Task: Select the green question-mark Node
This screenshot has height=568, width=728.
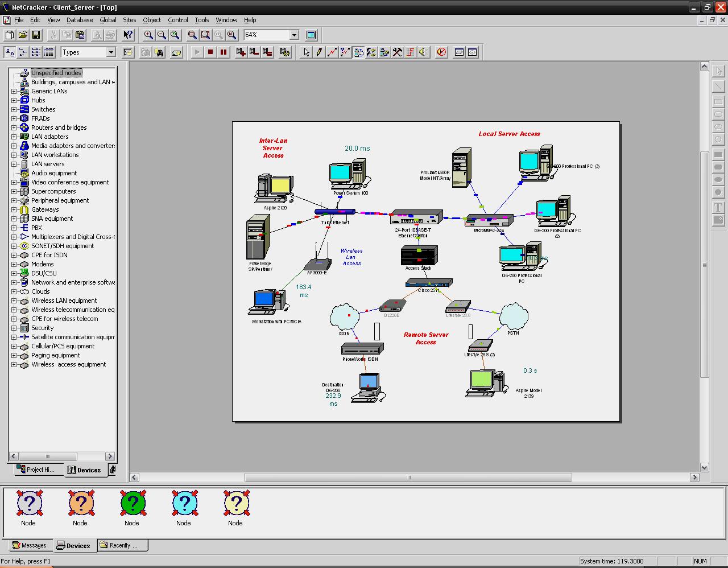Action: pos(133,503)
